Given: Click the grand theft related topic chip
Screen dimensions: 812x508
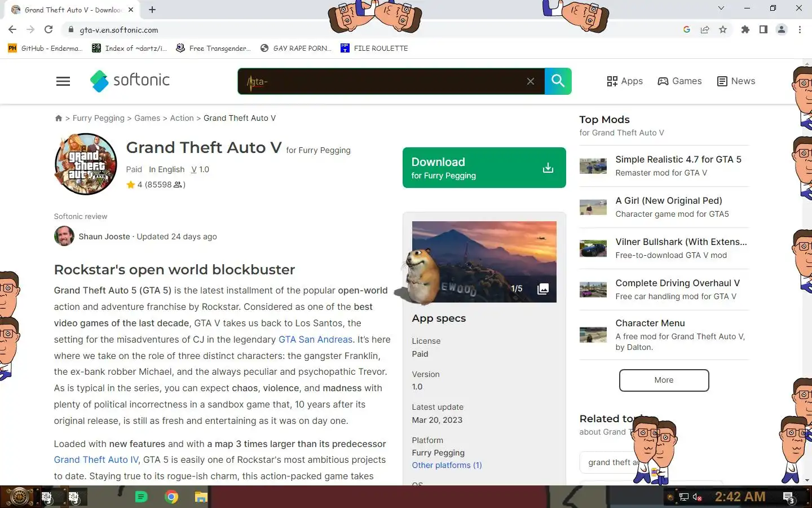Looking at the screenshot, I should click(612, 462).
